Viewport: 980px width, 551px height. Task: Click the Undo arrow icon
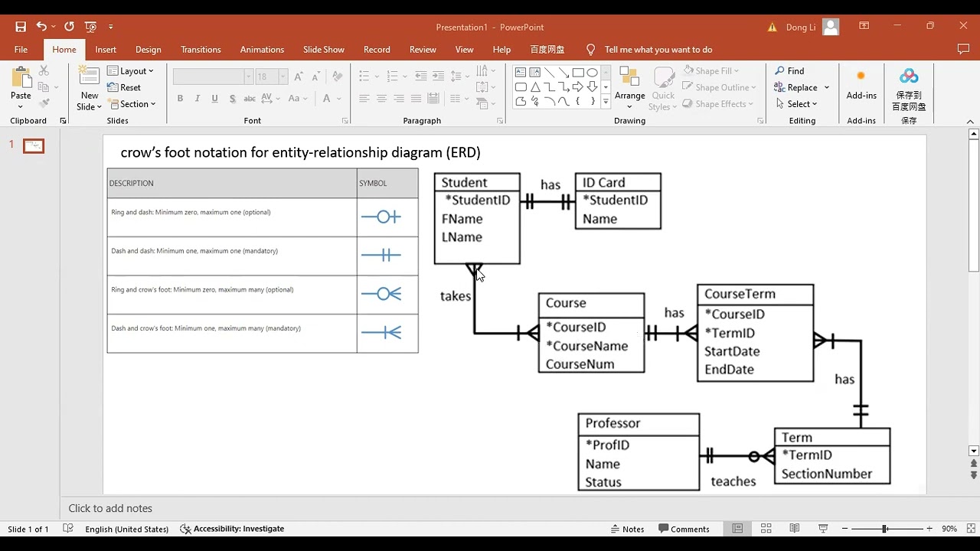(x=41, y=27)
